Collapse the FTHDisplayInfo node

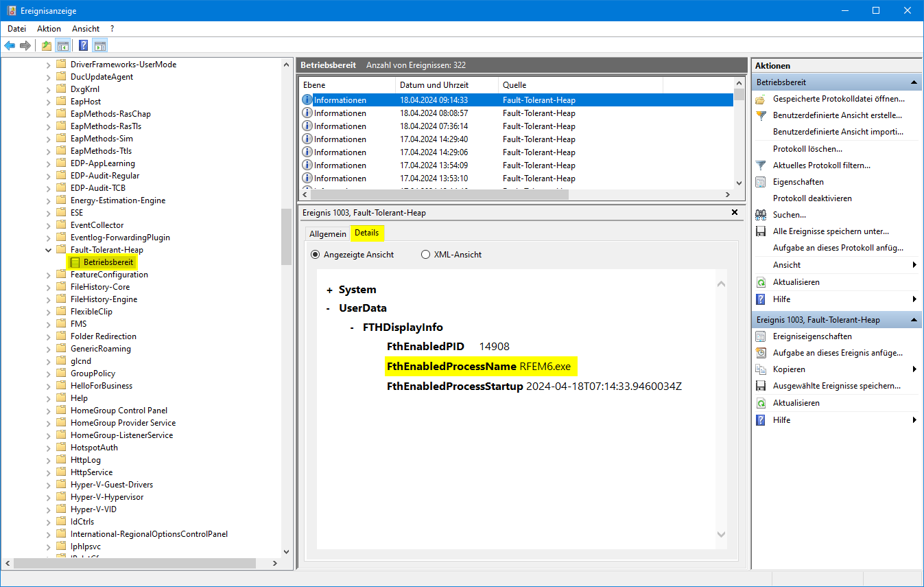(353, 328)
